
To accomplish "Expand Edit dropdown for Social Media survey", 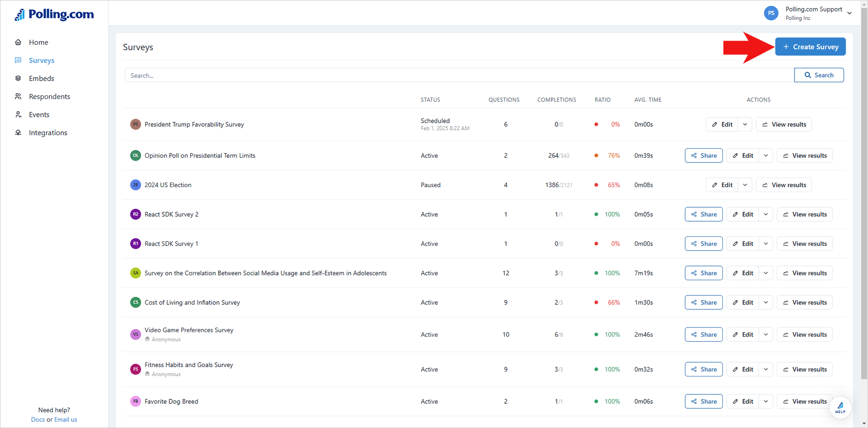I will click(766, 273).
